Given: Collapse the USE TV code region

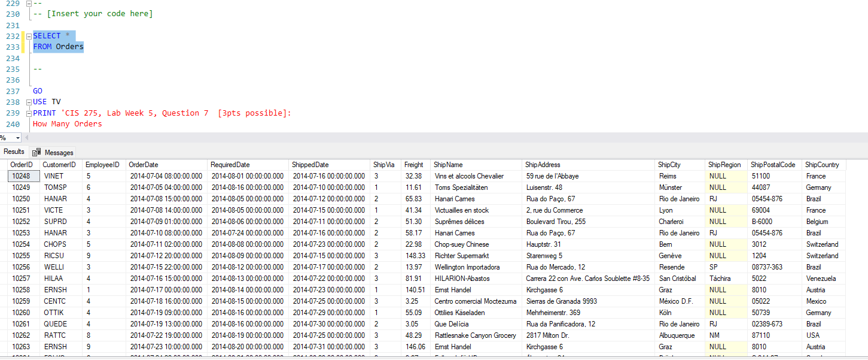Looking at the screenshot, I should click(x=28, y=102).
